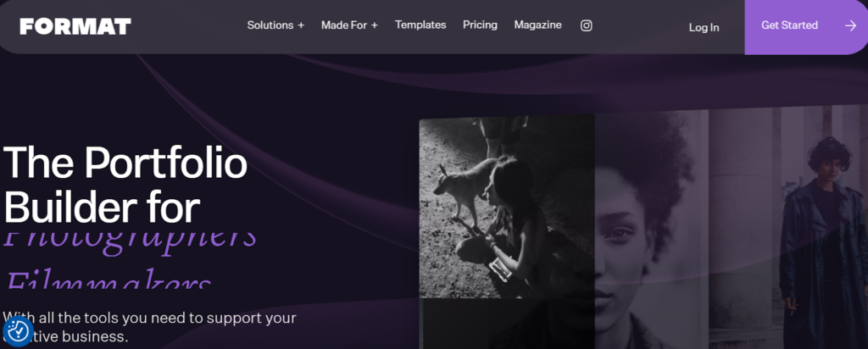Open the Magazine link
The width and height of the screenshot is (868, 349).
coord(537,25)
